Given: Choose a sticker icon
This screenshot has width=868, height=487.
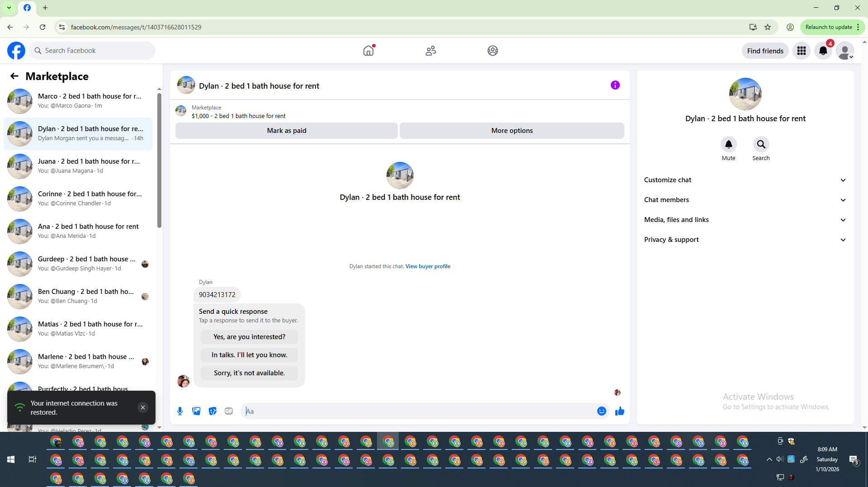Looking at the screenshot, I should click(212, 411).
